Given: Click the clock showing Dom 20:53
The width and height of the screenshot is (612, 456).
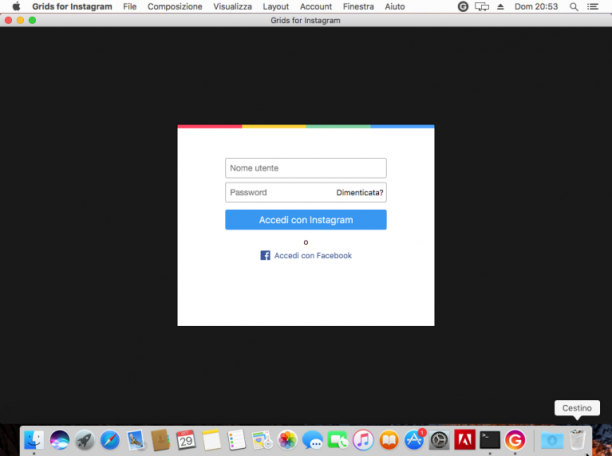Looking at the screenshot, I should (x=536, y=6).
